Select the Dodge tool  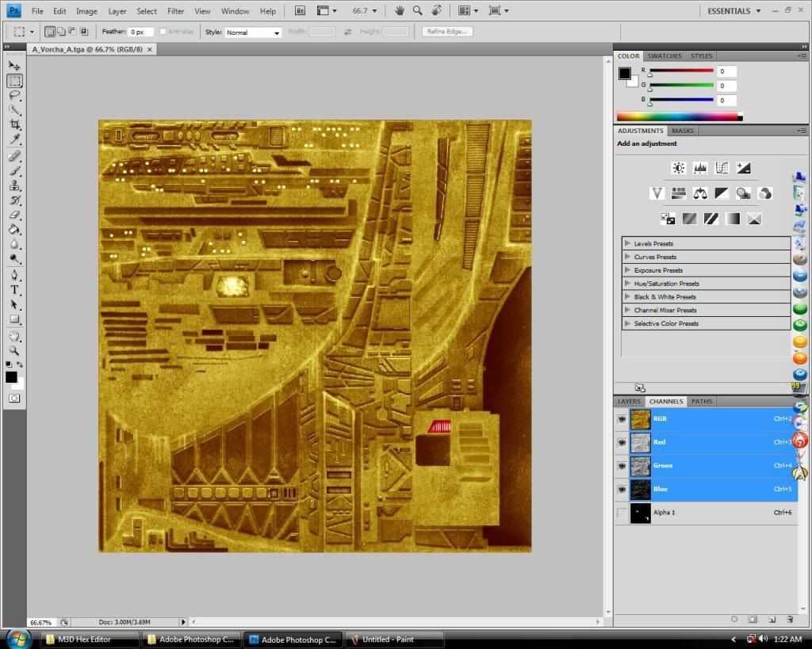(14, 258)
